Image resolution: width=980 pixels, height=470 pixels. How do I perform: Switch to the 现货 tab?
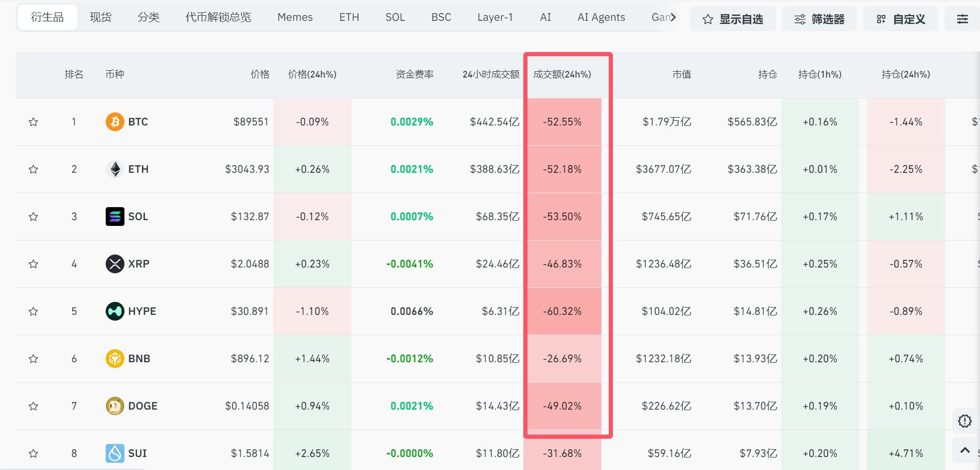pos(100,17)
